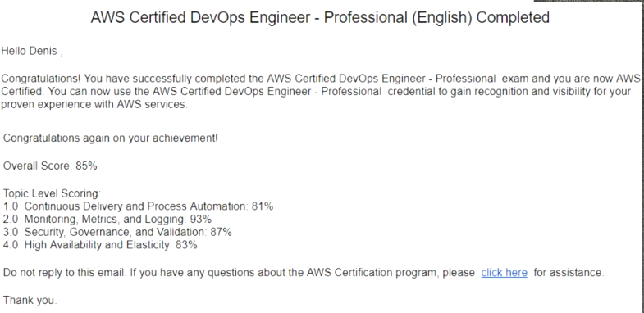Click the "Topic Level Scoring:" label
Viewport: 644px width, 313px height.
coord(52,193)
